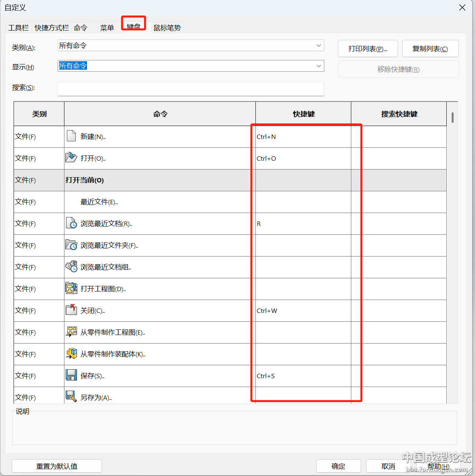Click the search shortcut cell for 新建(N)
The image size is (475, 476).
click(x=399, y=137)
